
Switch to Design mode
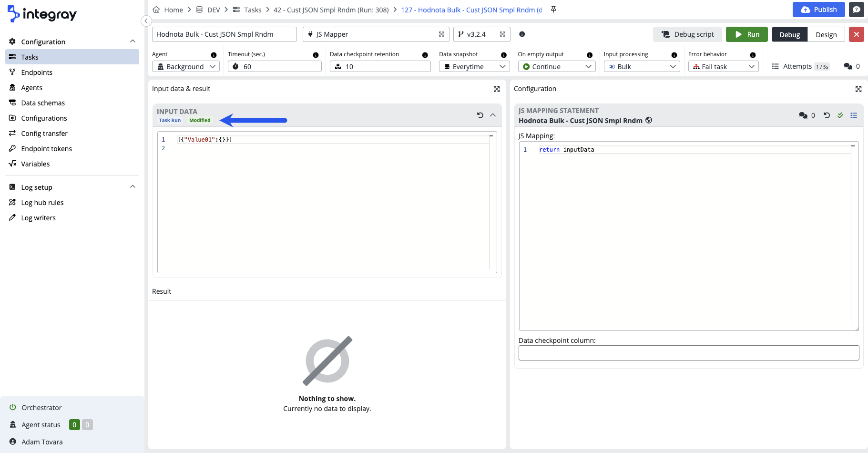pyautogui.click(x=826, y=35)
